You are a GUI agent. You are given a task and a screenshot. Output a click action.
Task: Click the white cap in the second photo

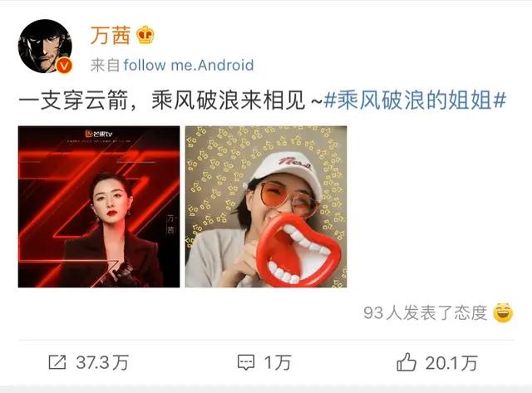284,172
